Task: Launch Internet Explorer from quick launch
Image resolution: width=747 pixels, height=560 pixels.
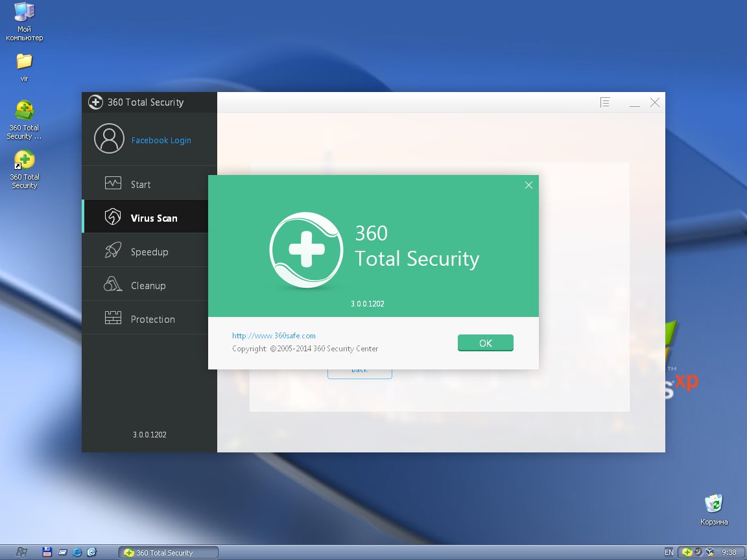Action: [77, 552]
